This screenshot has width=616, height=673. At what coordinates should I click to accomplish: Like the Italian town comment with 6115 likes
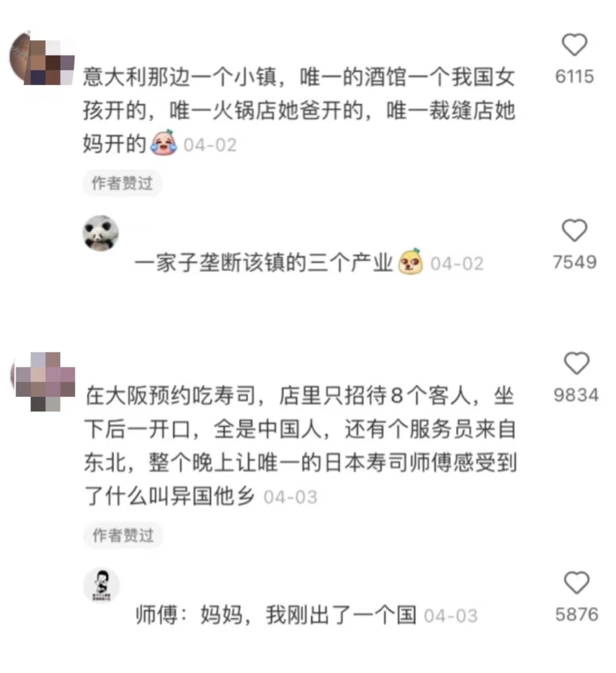click(574, 45)
